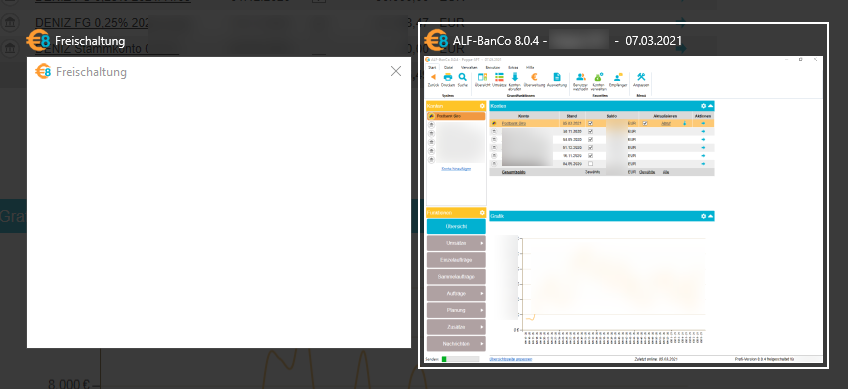Collapse the Grafik panel with its arrow
Image resolution: width=848 pixels, height=389 pixels.
(x=711, y=216)
